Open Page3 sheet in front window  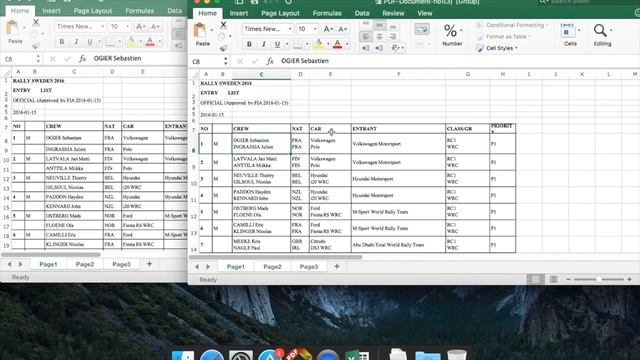click(x=309, y=267)
